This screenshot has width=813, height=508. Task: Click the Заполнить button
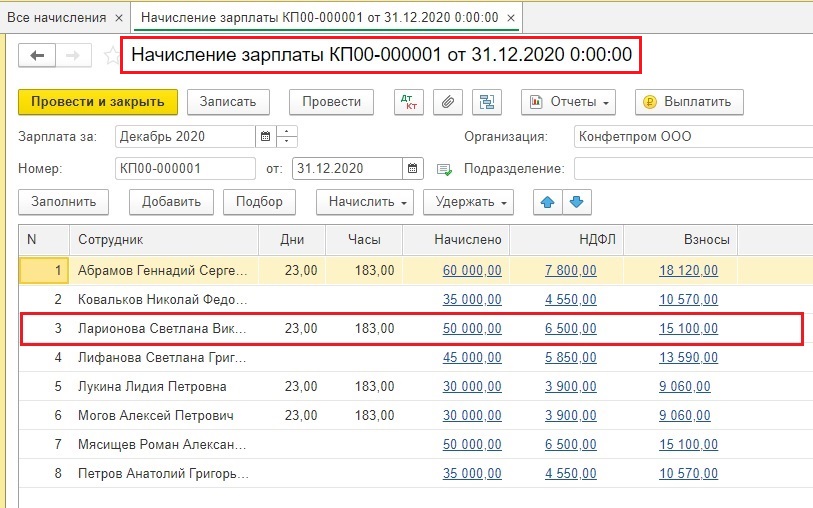click(x=63, y=202)
